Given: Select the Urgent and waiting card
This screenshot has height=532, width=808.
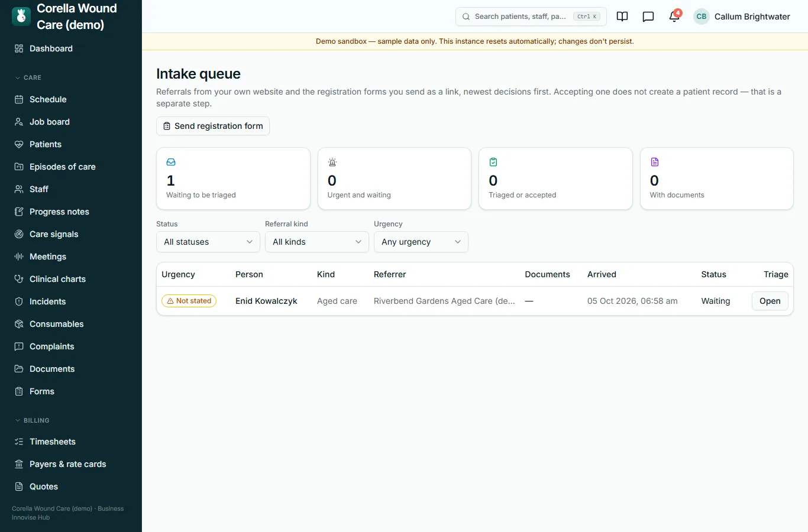Looking at the screenshot, I should [x=395, y=179].
